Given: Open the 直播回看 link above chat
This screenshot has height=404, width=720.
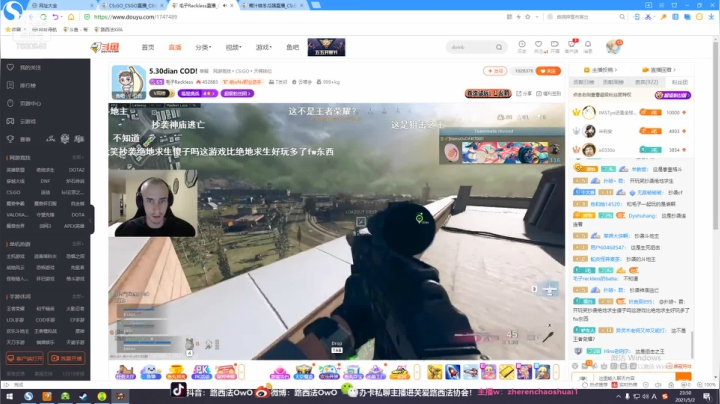Looking at the screenshot, I should (659, 70).
